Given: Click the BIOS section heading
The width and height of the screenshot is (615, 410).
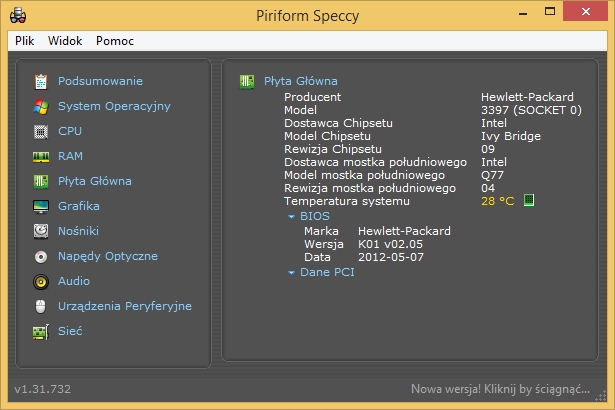Looking at the screenshot, I should pos(315,216).
